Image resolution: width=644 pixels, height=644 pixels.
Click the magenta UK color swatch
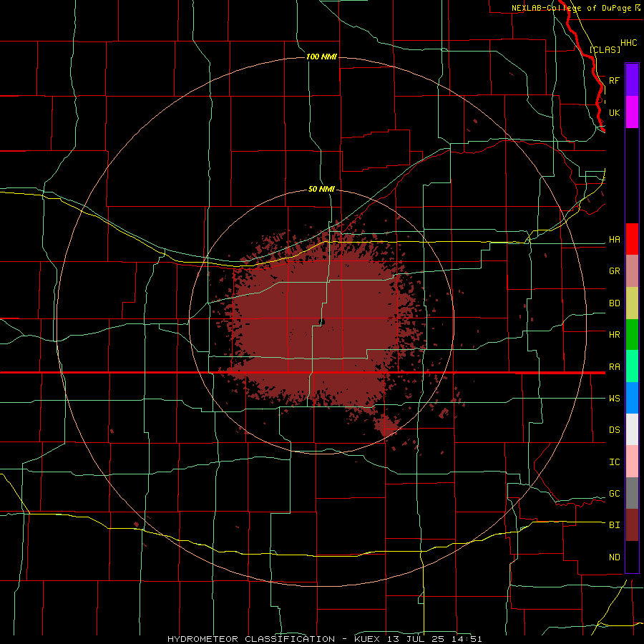coord(632,112)
